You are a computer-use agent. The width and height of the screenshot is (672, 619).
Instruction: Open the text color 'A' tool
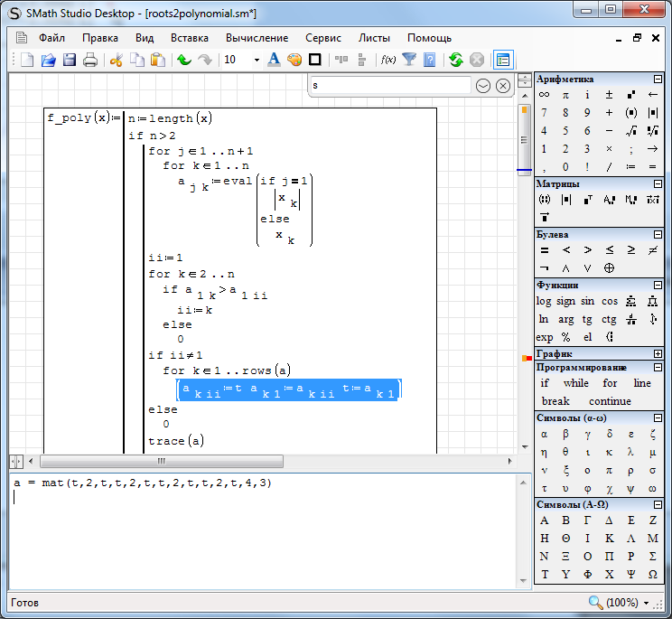(275, 61)
